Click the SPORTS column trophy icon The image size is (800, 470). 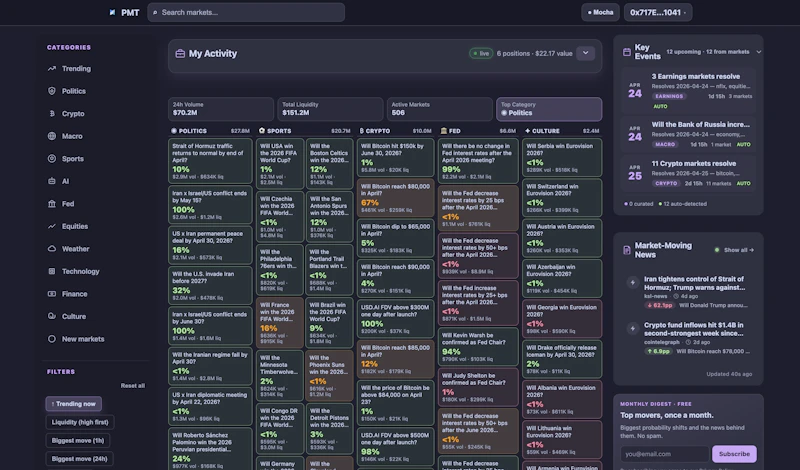coord(262,131)
